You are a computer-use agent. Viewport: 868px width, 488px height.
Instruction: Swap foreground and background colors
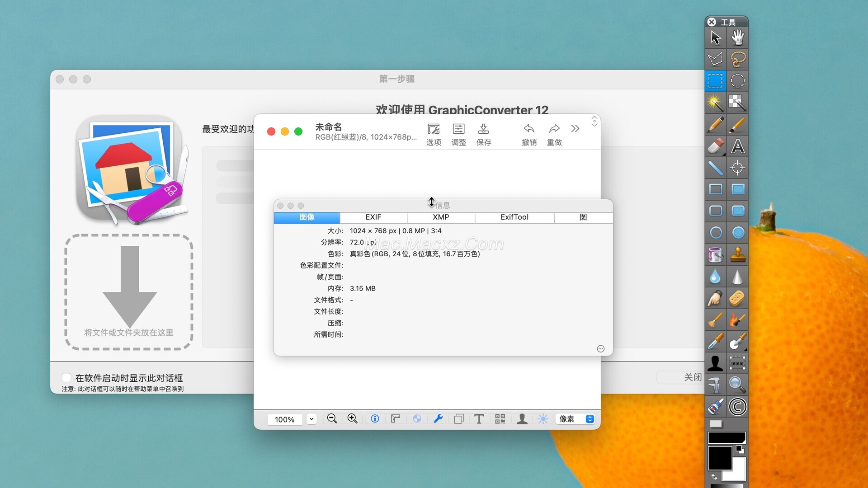click(x=714, y=477)
